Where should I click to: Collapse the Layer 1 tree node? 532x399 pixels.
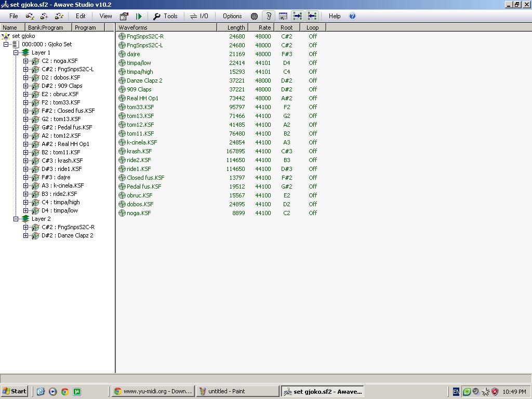[x=16, y=52]
